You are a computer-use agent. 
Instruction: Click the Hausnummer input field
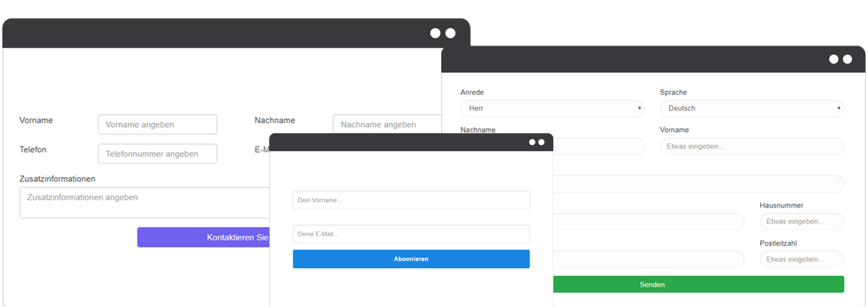(801, 221)
